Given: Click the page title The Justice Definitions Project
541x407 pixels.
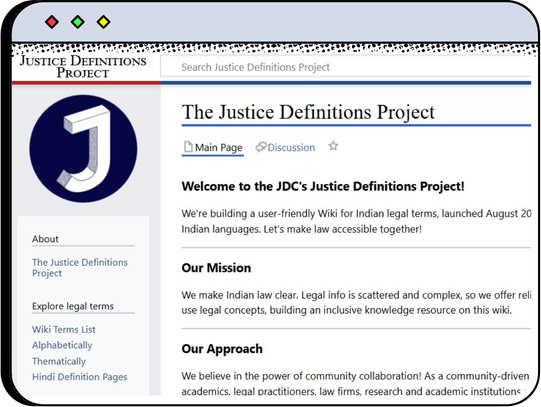Looking at the screenshot, I should pyautogui.click(x=308, y=112).
